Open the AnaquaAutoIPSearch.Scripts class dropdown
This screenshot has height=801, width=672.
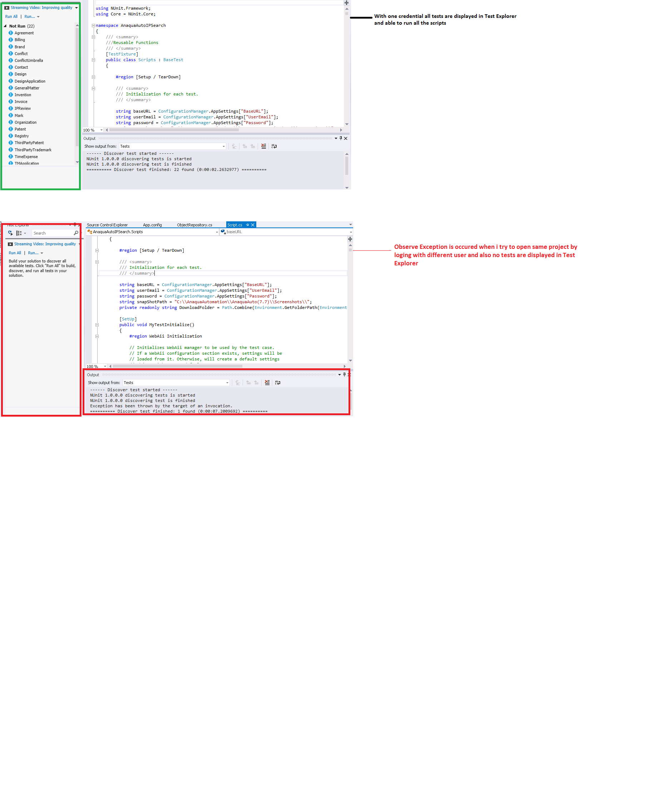coord(217,232)
